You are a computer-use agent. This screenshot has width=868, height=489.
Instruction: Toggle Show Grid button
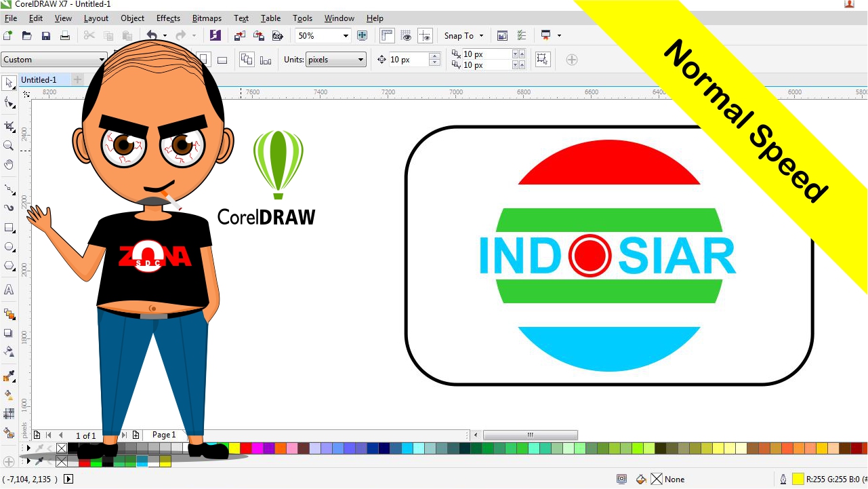pos(406,36)
